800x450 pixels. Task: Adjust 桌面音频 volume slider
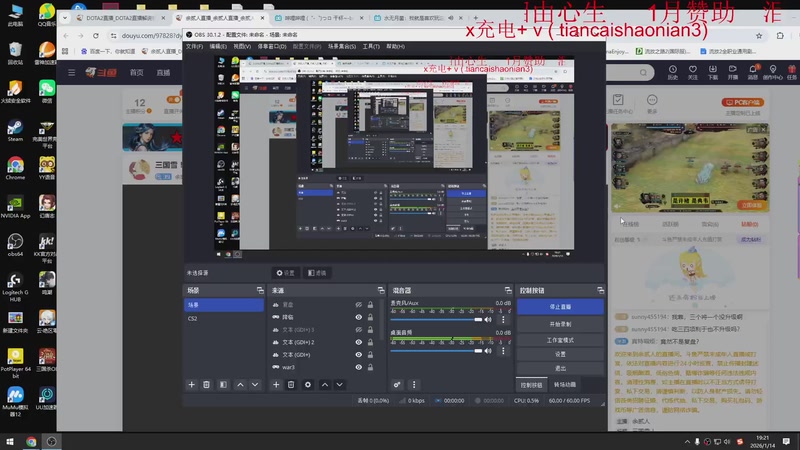[x=436, y=351]
